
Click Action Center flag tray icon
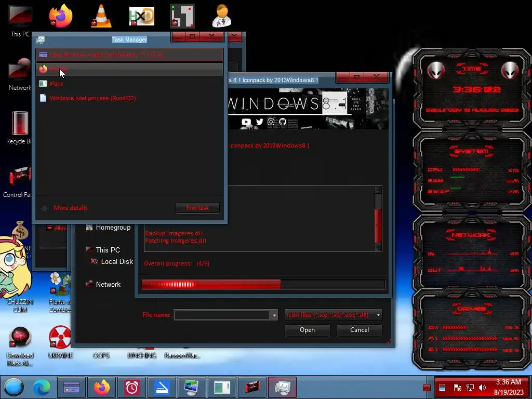[x=457, y=388]
